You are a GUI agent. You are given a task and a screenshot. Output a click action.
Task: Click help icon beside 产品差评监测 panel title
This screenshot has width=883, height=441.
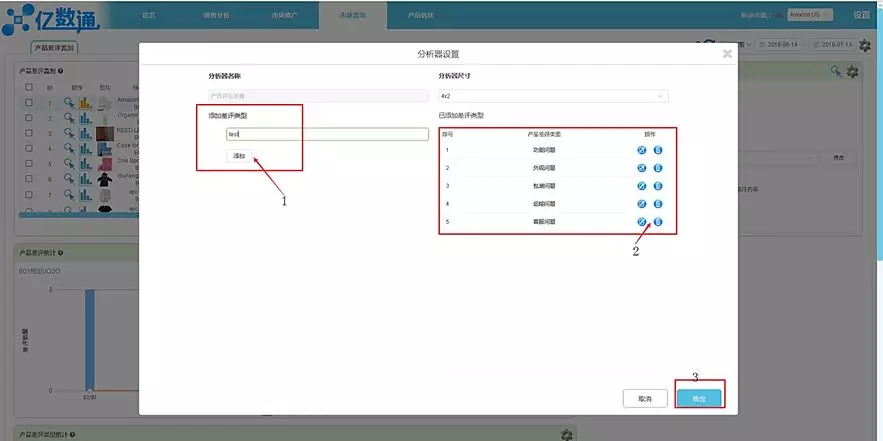[x=60, y=72]
